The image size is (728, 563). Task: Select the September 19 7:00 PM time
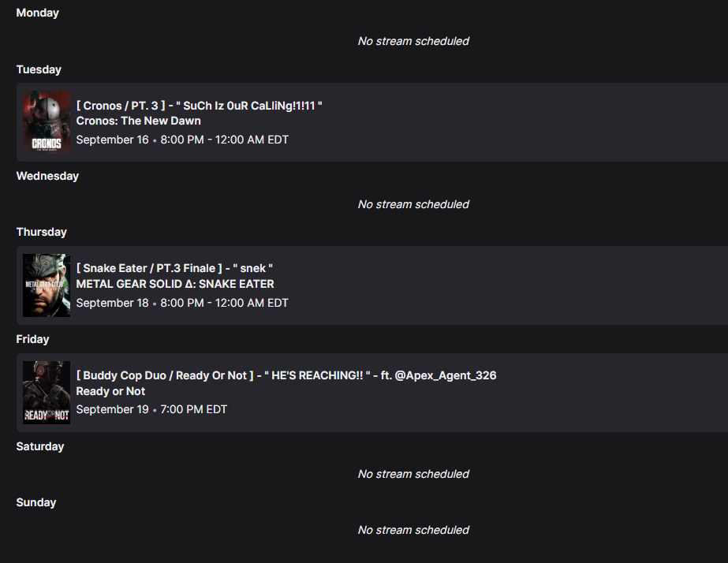[x=151, y=409]
